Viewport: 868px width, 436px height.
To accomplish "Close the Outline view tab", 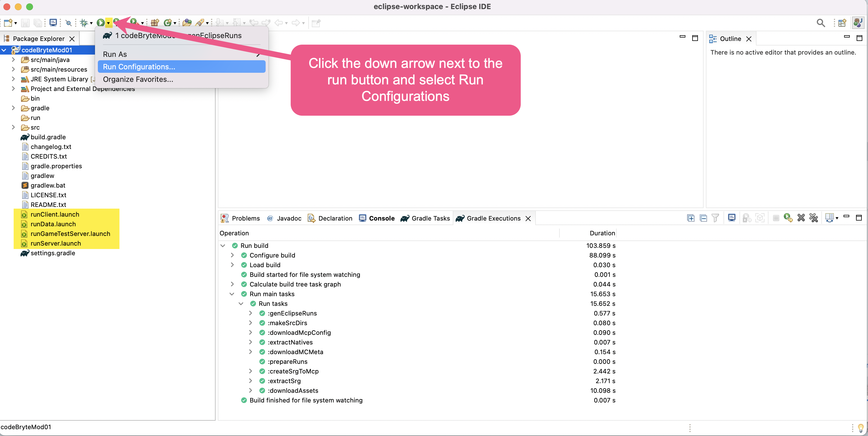I will [x=749, y=39].
